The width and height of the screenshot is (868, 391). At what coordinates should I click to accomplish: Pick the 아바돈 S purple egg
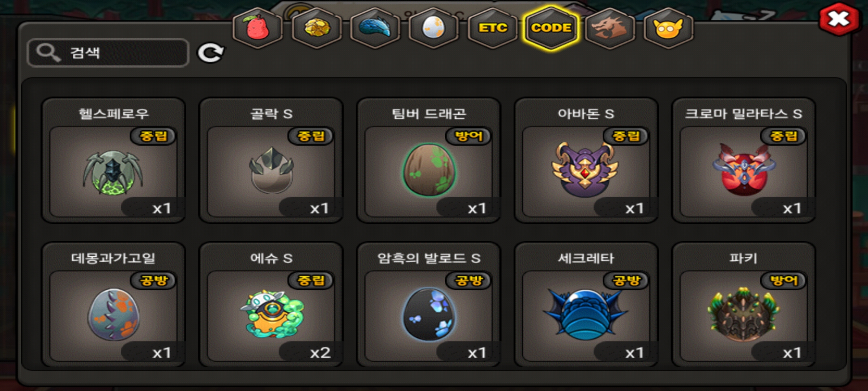[x=586, y=160]
